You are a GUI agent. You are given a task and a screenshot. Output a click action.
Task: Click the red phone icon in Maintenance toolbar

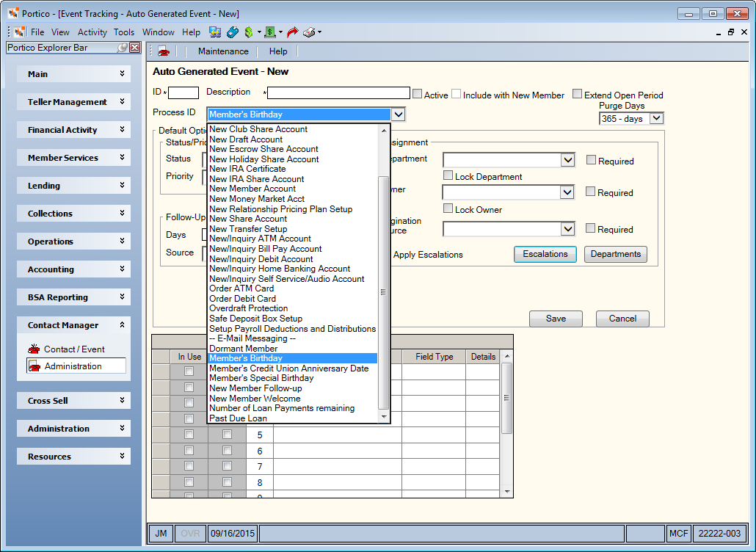164,51
